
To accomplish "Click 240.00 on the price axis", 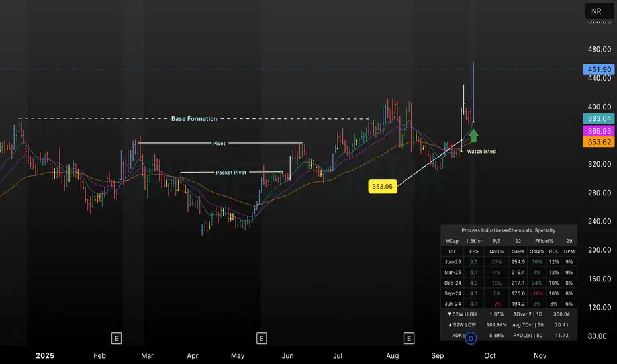I will click(x=599, y=221).
